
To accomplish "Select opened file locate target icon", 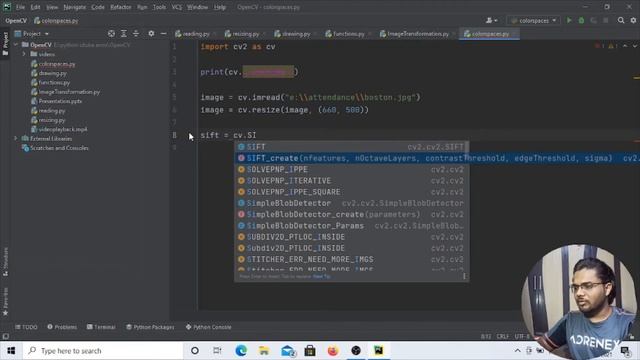I will pyautogui.click(x=111, y=33).
